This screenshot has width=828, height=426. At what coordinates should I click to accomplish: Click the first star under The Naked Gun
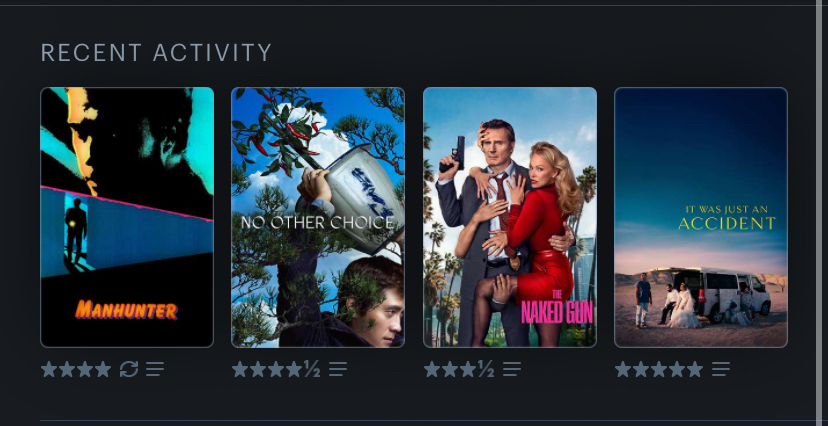pos(432,369)
